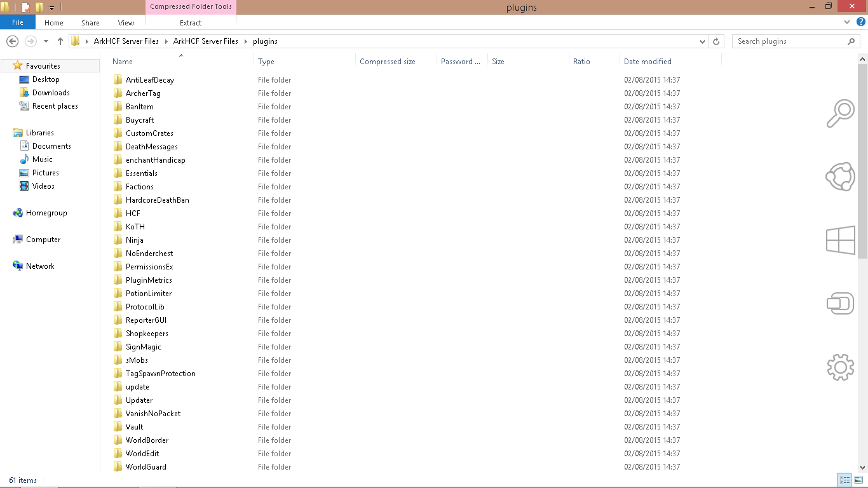Open Customize Quick Access Toolbar dropdown
The image size is (868, 488).
click(x=52, y=8)
